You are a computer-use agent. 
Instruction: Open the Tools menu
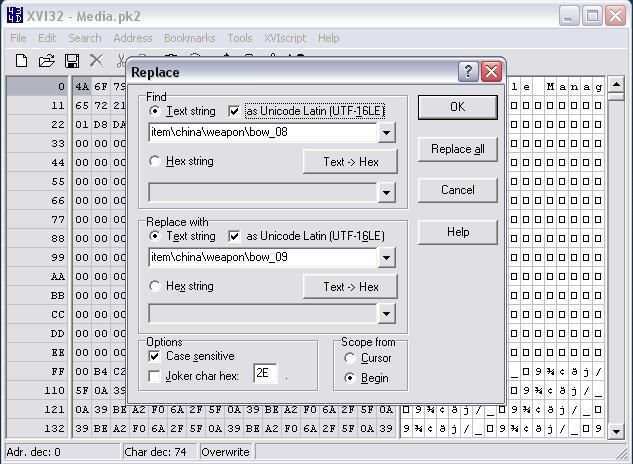240,38
